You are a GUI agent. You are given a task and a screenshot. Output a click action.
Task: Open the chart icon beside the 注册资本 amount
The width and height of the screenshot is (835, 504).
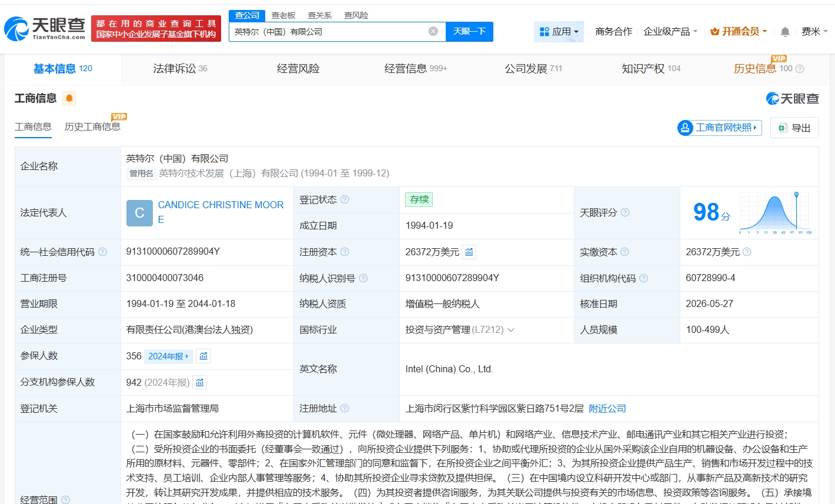469,252
